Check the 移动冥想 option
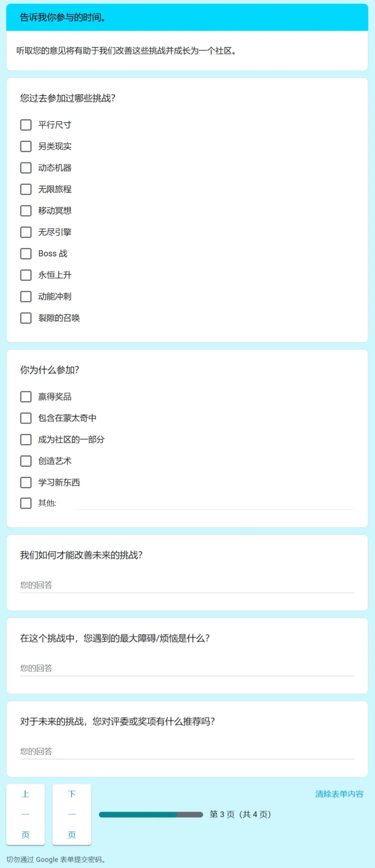Viewport: 375px width, 868px height. 26,211
